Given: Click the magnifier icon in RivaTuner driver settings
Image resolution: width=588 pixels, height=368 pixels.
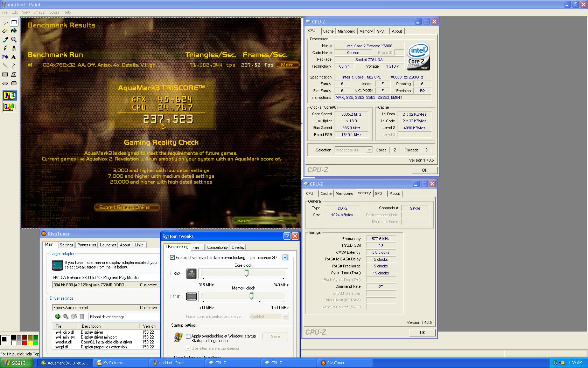Looking at the screenshot, I should coord(66,316).
